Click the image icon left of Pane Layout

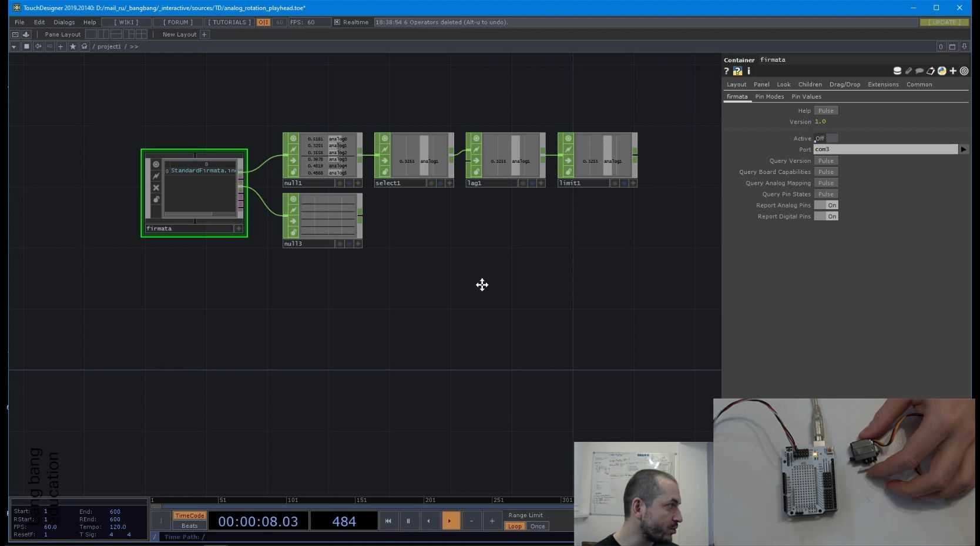15,35
